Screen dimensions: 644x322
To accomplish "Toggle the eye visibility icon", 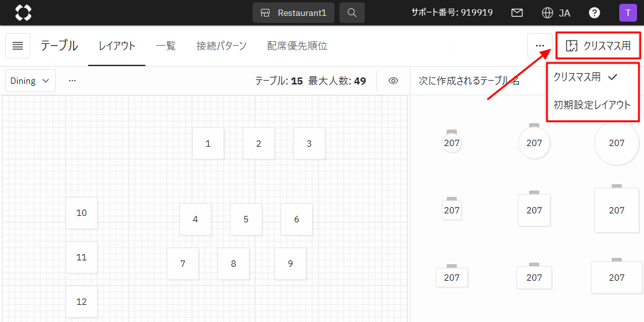I will pos(393,81).
